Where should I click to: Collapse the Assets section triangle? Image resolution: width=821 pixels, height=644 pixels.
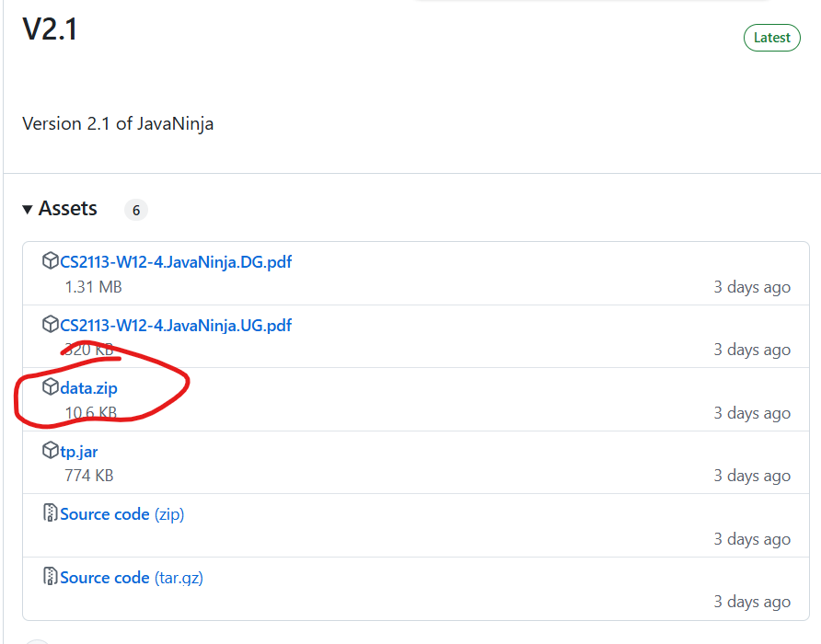coord(28,210)
